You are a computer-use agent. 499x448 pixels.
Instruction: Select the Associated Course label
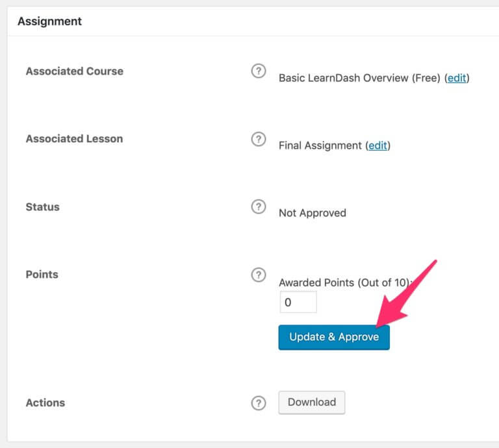[x=74, y=71]
